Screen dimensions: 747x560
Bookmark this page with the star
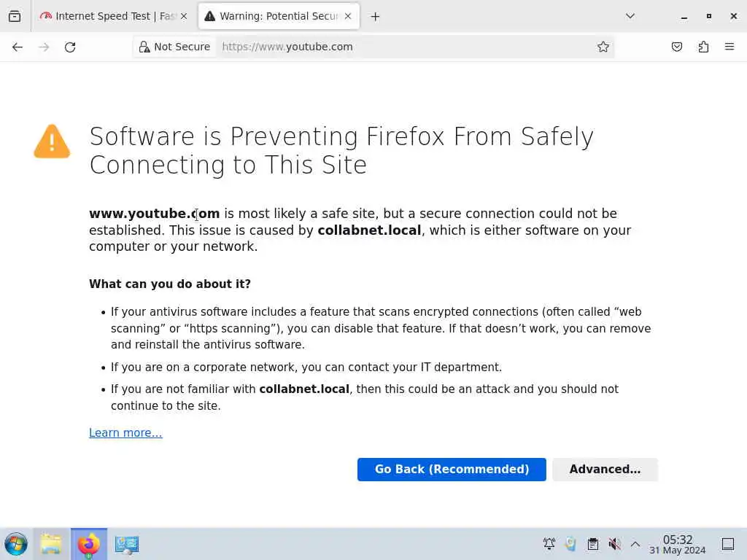pos(603,47)
